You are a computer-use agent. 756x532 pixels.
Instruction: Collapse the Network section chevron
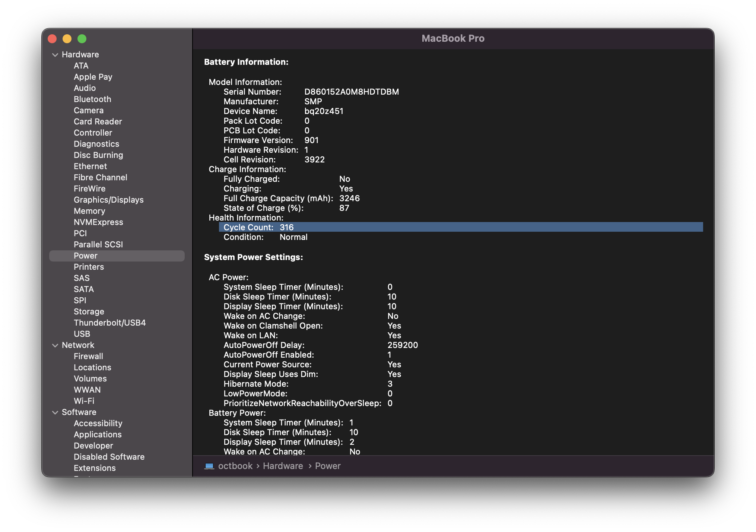pos(55,345)
